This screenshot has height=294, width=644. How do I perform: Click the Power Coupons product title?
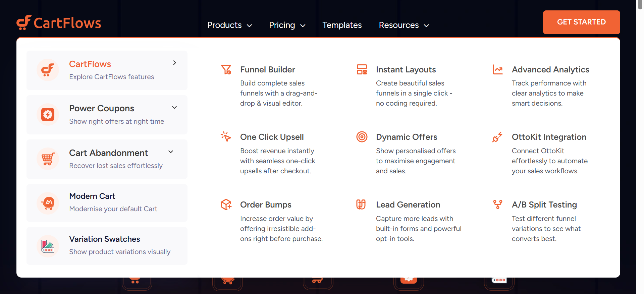coord(102,108)
